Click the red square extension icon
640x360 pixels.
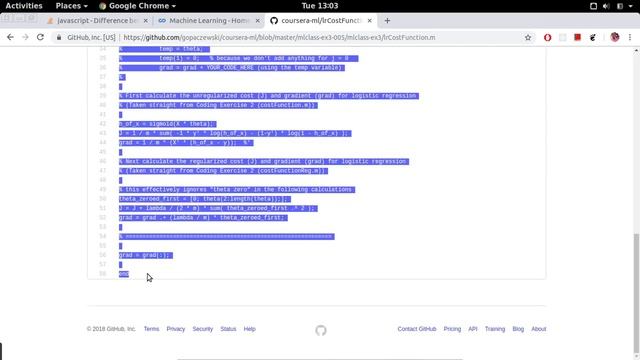coord(577,37)
